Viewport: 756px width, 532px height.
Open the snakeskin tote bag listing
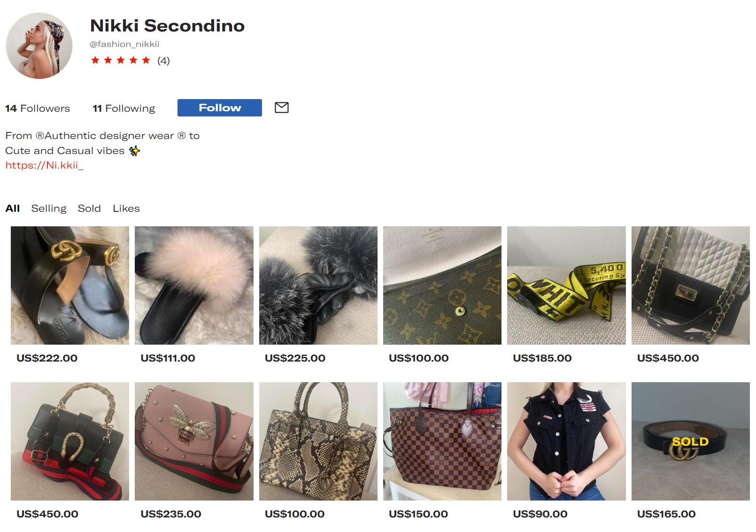pos(318,441)
